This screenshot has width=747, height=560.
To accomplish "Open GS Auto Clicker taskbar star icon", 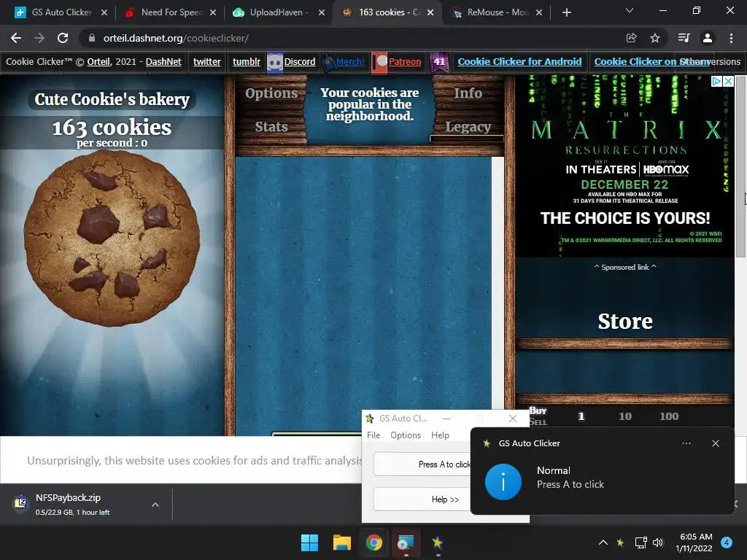I will 438,542.
